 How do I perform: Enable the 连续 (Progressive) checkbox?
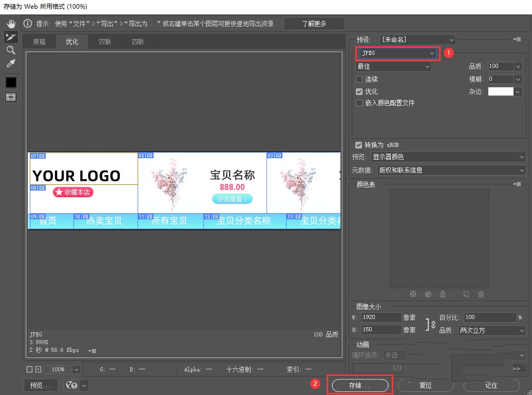(x=359, y=80)
